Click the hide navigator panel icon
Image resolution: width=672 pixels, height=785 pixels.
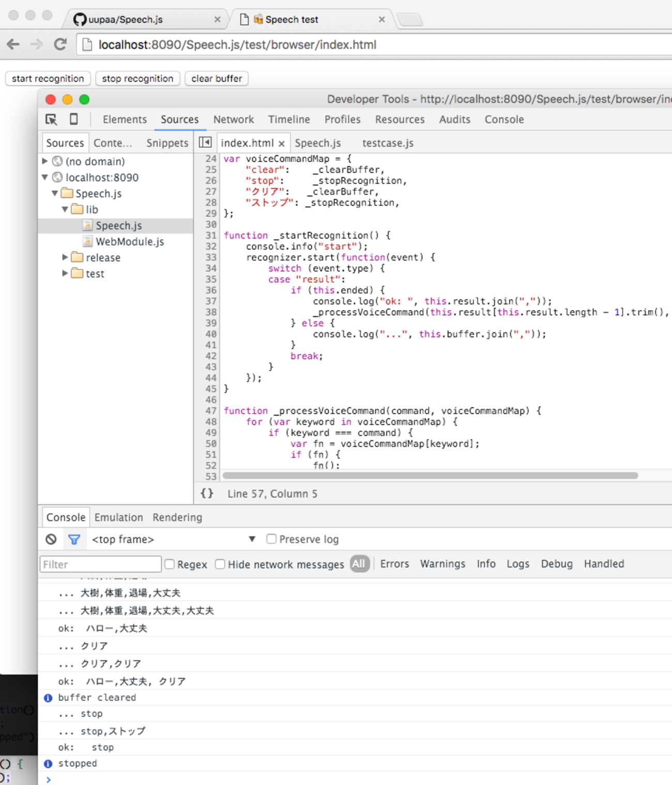click(205, 143)
